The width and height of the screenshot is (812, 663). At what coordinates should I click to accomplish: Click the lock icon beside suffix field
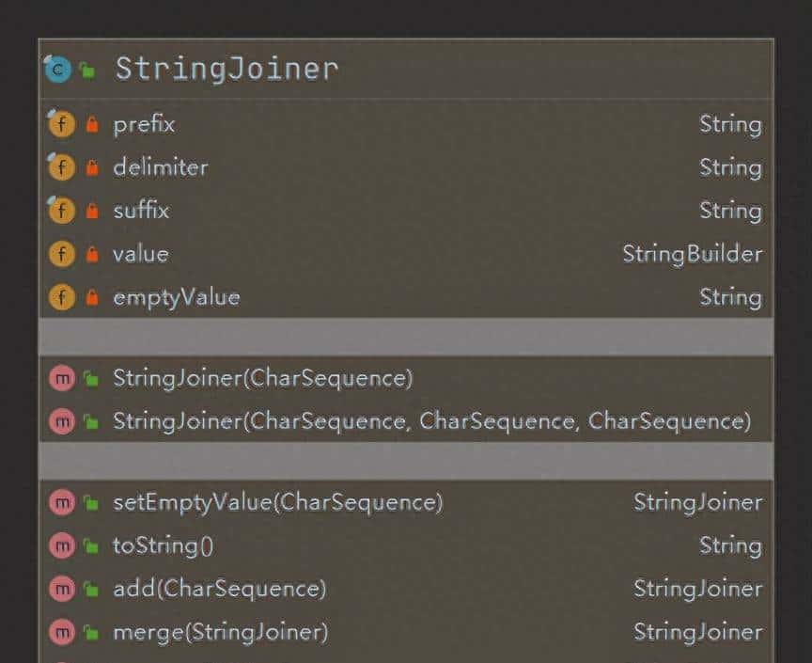tap(91, 211)
